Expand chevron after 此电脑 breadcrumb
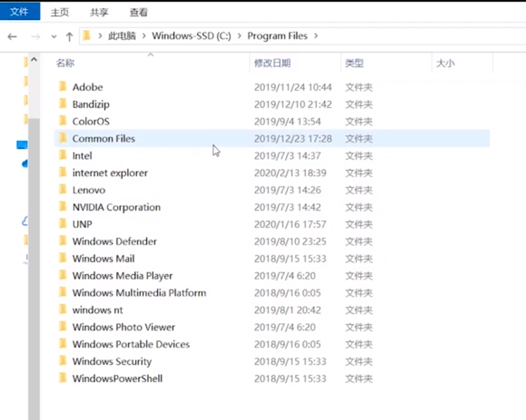The width and height of the screenshot is (526, 420). (144, 36)
